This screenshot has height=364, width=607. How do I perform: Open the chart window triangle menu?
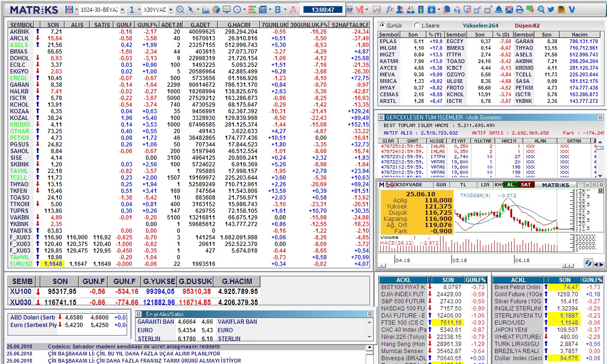[581, 185]
